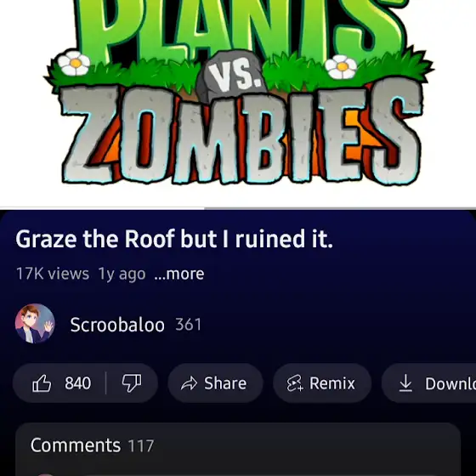The width and height of the screenshot is (476, 476).
Task: Select the Share label
Action: (x=225, y=383)
